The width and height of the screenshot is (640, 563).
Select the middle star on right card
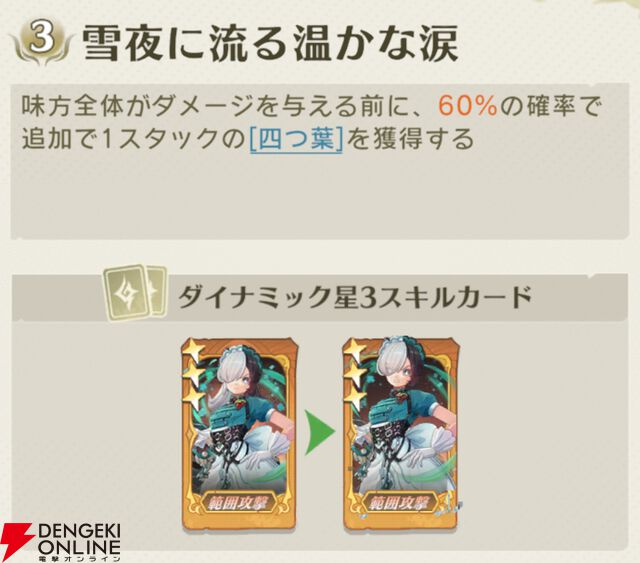click(355, 374)
